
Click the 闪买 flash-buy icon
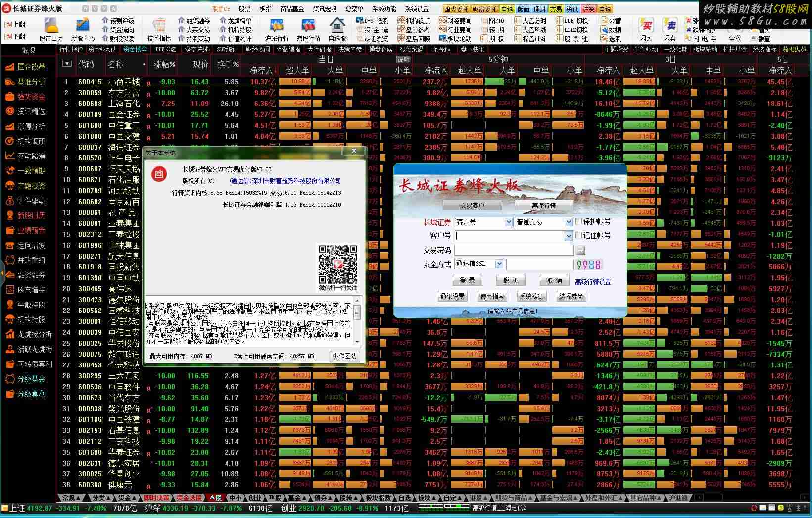tap(646, 29)
